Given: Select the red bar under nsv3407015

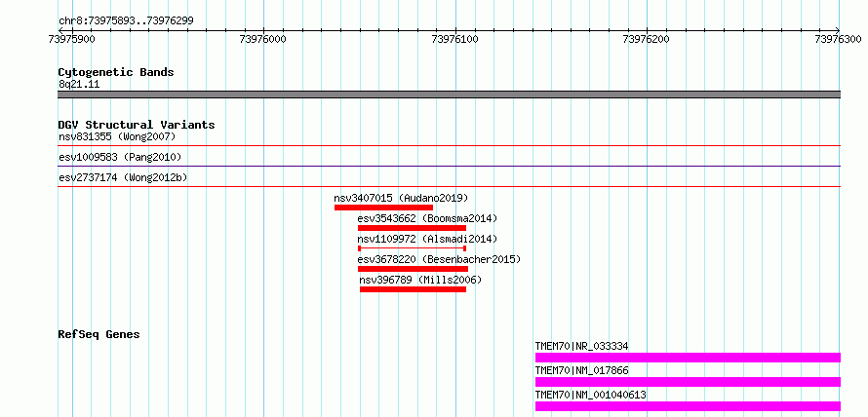Looking at the screenshot, I should pos(383,208).
